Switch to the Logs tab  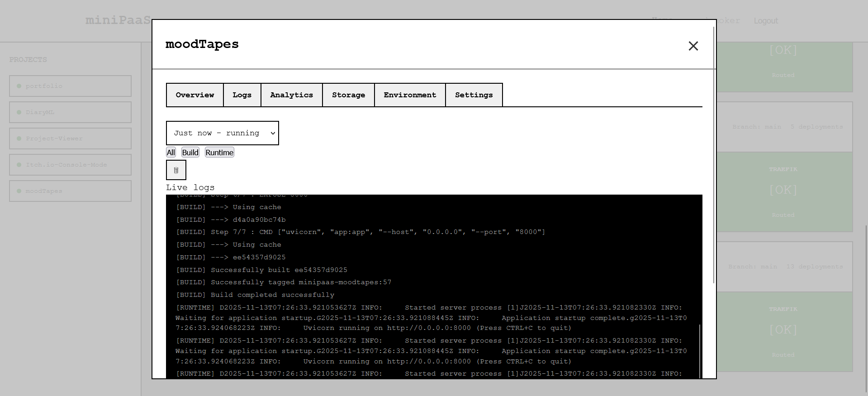[242, 95]
